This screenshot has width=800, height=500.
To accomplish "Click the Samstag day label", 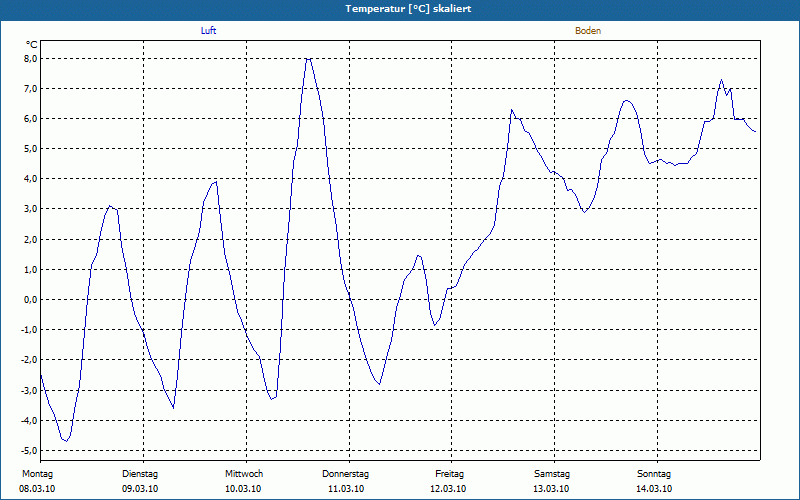I will [552, 474].
